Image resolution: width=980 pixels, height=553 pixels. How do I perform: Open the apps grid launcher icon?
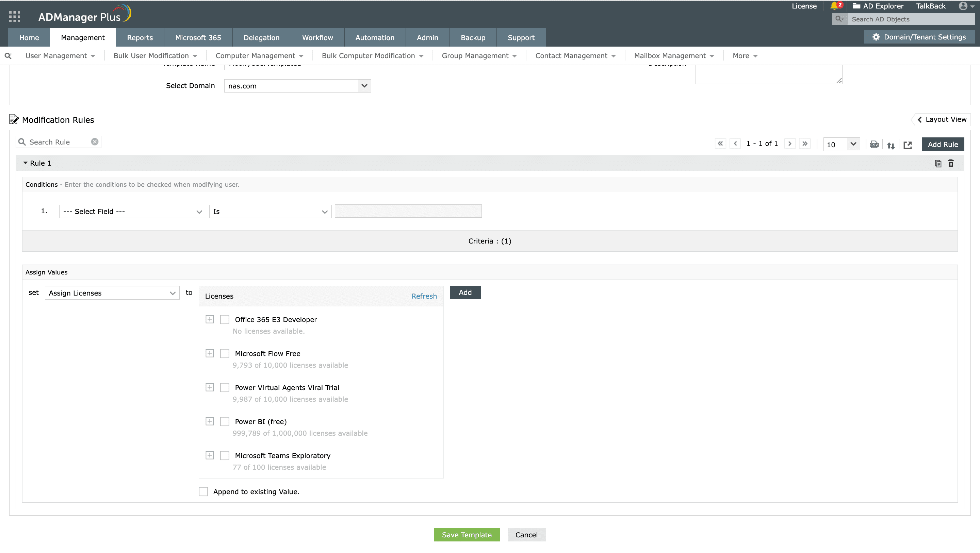click(14, 16)
